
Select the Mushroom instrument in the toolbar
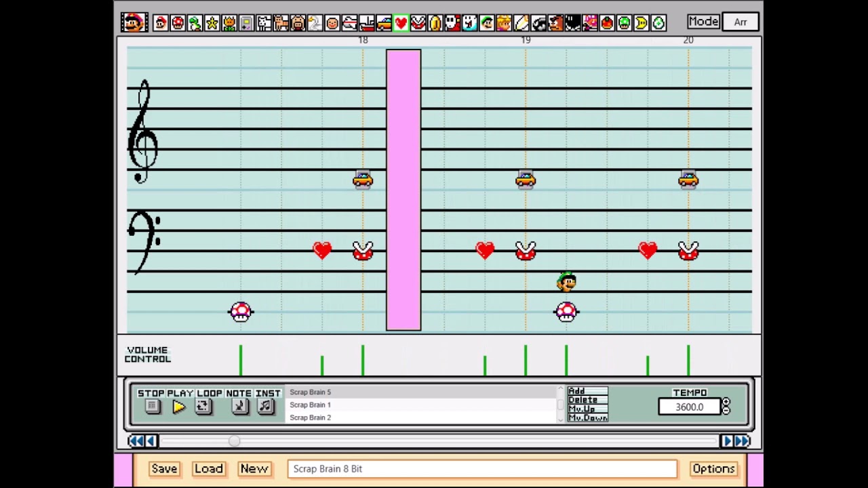(178, 23)
